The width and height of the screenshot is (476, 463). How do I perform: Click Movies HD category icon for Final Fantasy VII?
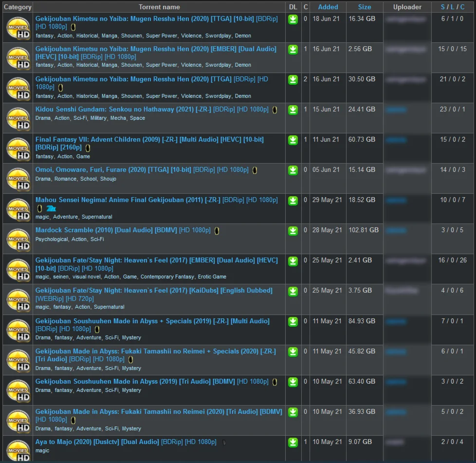coord(18,149)
